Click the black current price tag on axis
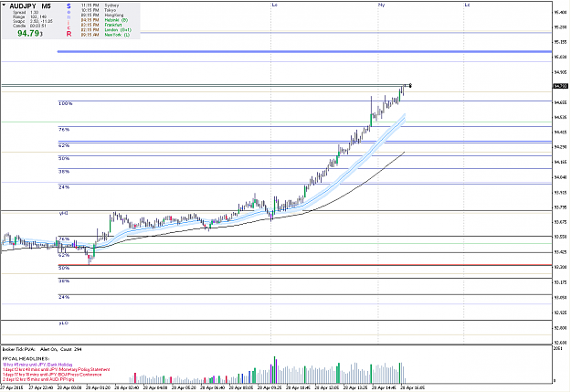Viewport: 571px width, 392px height. 560,86
